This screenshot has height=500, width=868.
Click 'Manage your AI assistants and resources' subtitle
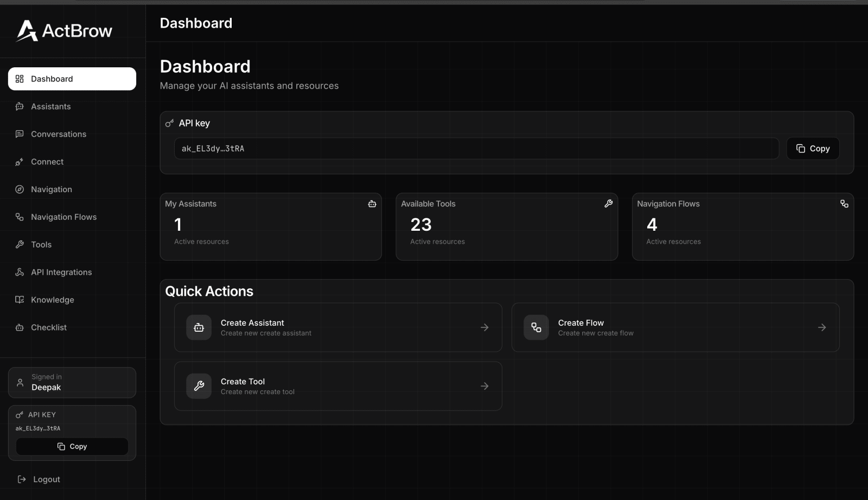click(249, 86)
